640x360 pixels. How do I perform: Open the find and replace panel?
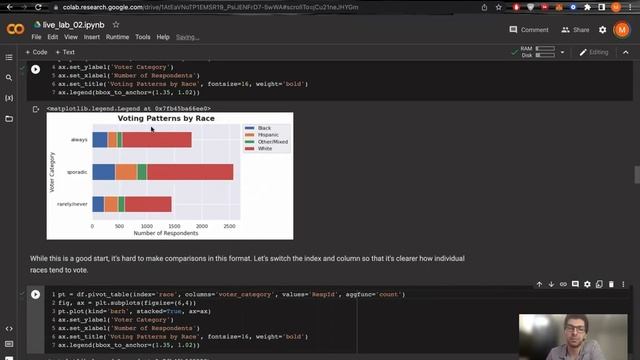pyautogui.click(x=9, y=78)
